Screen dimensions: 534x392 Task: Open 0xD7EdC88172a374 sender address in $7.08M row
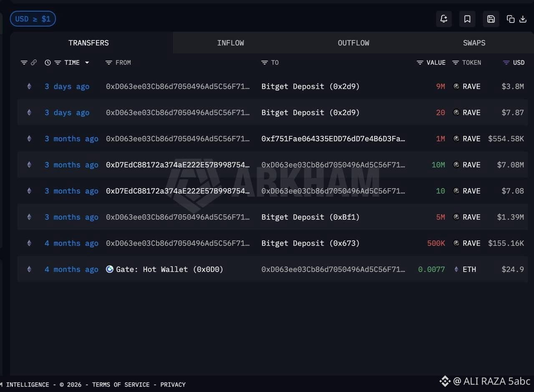click(178, 165)
